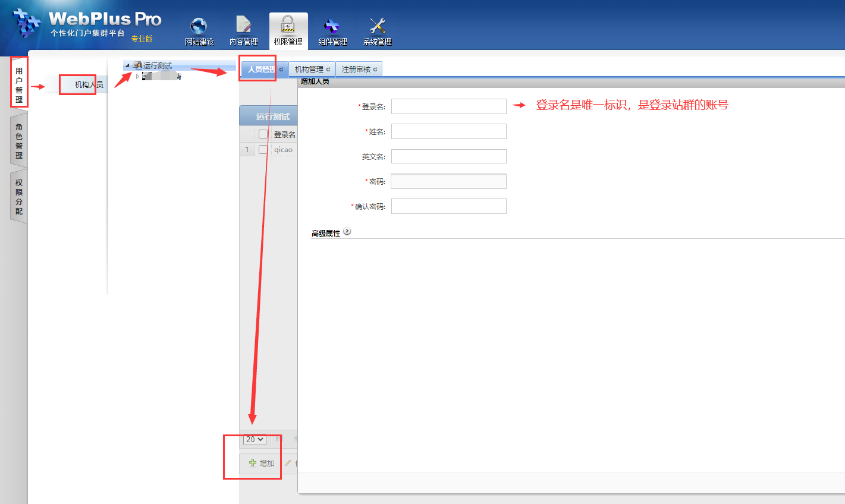Click refresh icon on 人员管理 tab

click(x=281, y=70)
